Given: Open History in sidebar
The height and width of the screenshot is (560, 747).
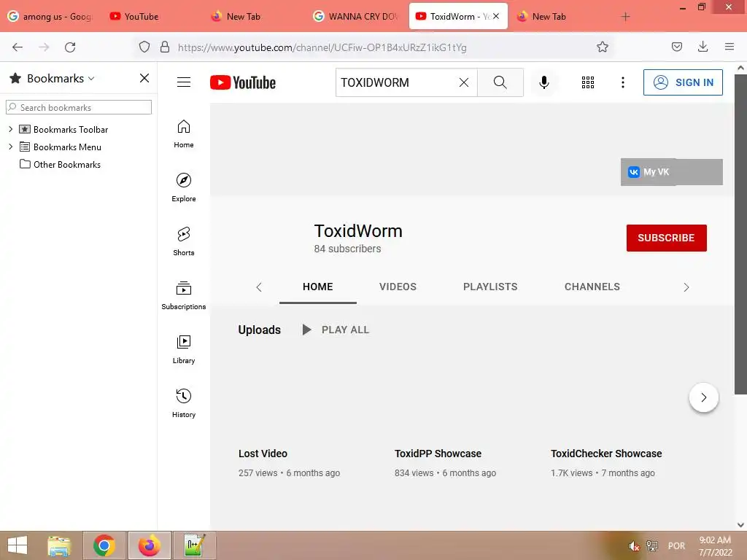Looking at the screenshot, I should (x=183, y=403).
